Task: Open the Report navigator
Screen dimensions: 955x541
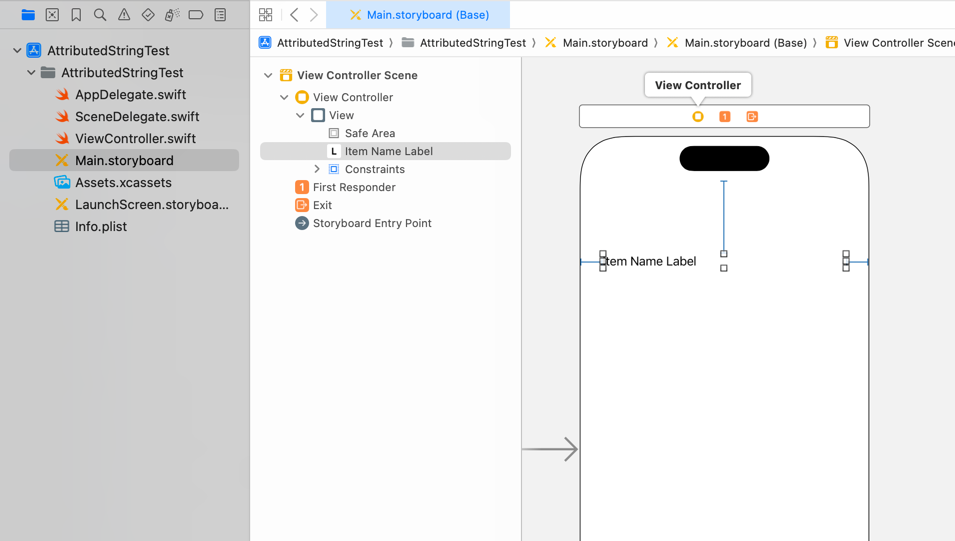Action: (x=220, y=15)
